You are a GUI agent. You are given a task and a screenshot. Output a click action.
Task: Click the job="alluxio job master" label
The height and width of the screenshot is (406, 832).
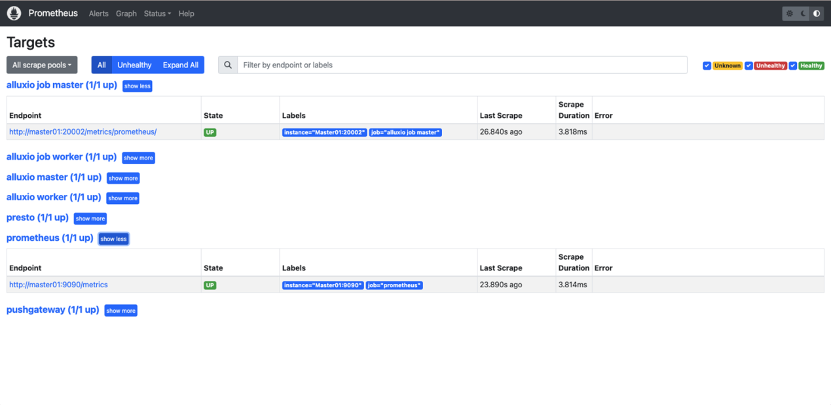pyautogui.click(x=405, y=132)
